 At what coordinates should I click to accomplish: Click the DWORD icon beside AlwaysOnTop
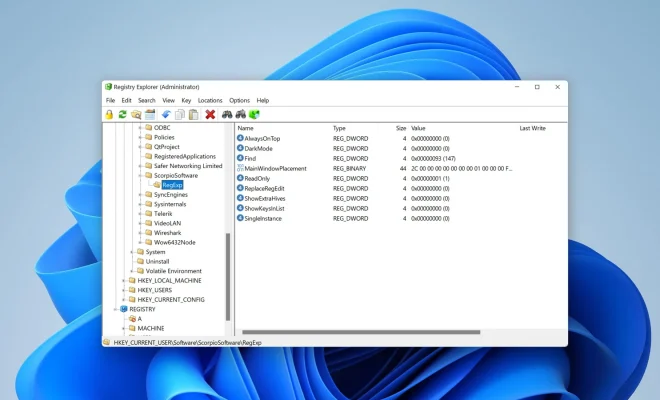[240, 138]
